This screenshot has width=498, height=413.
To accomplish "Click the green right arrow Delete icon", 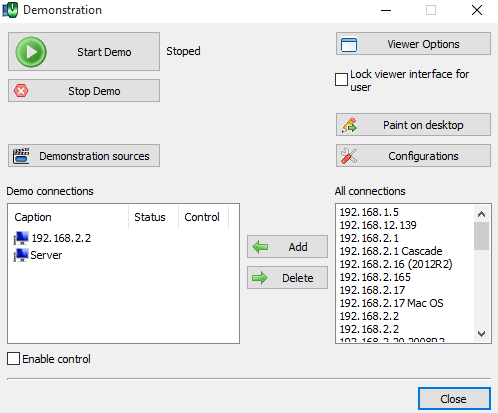I will (x=260, y=278).
